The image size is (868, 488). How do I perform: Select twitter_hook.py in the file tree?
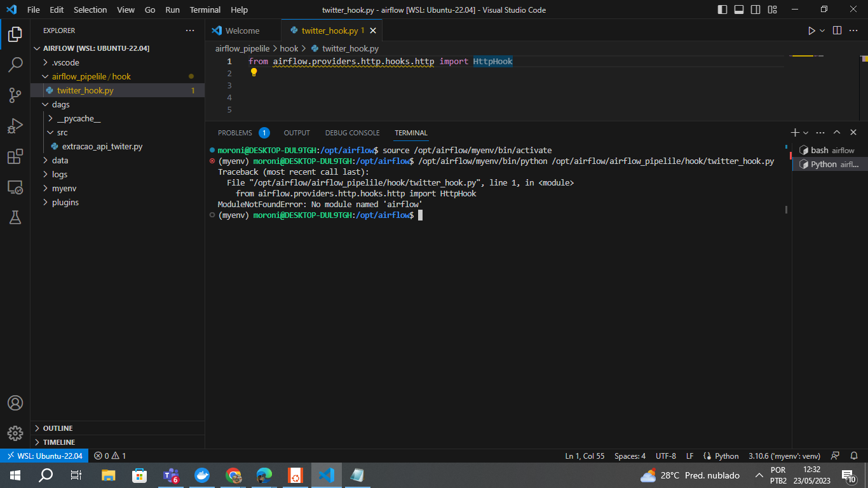pyautogui.click(x=118, y=90)
